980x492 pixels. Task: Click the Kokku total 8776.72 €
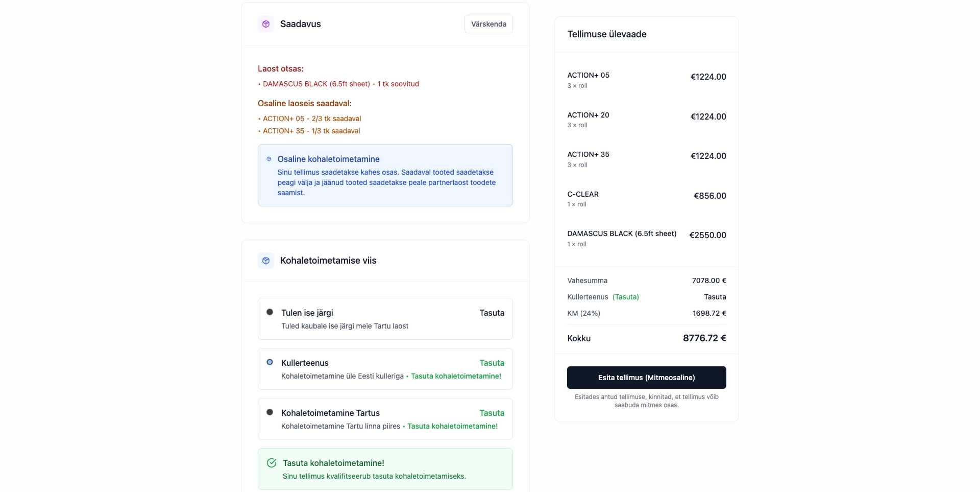tap(704, 338)
